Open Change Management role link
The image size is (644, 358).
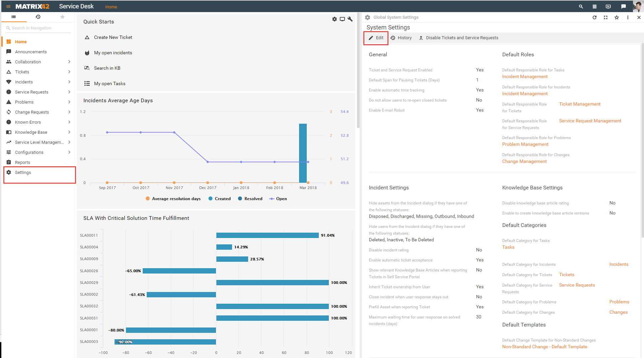(524, 161)
